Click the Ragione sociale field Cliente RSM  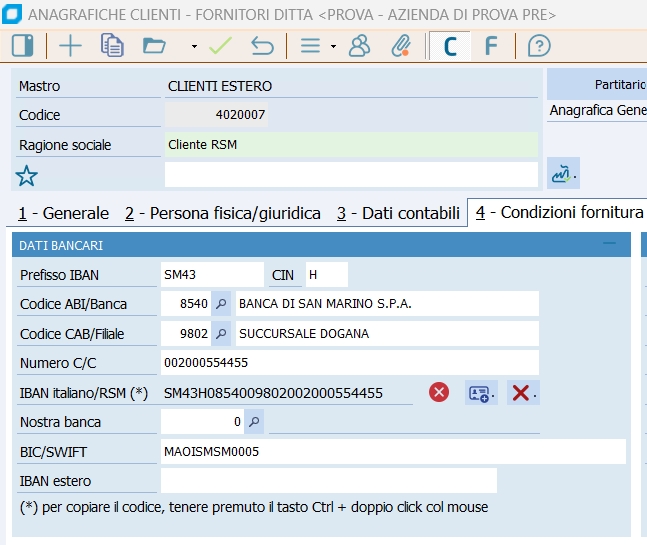(x=351, y=144)
